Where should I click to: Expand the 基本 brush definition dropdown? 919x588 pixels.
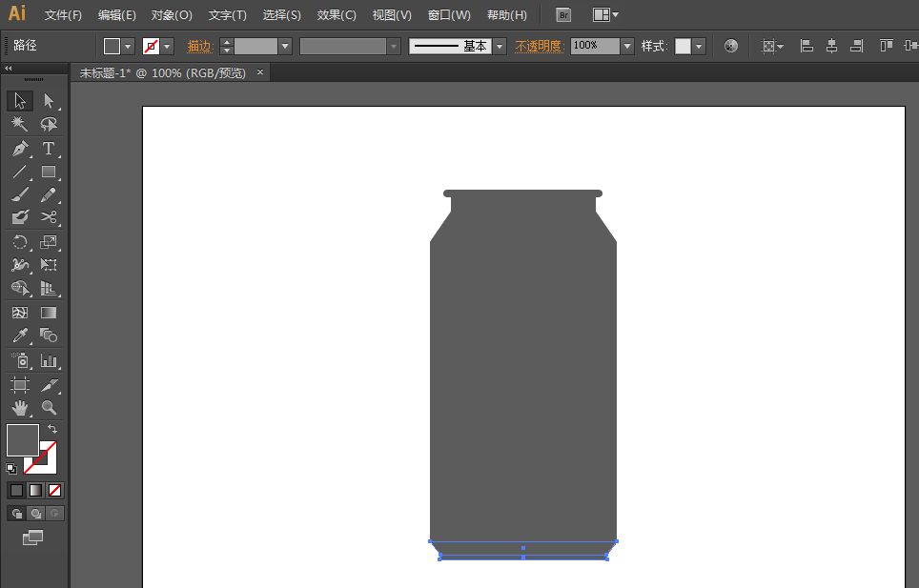[x=500, y=46]
